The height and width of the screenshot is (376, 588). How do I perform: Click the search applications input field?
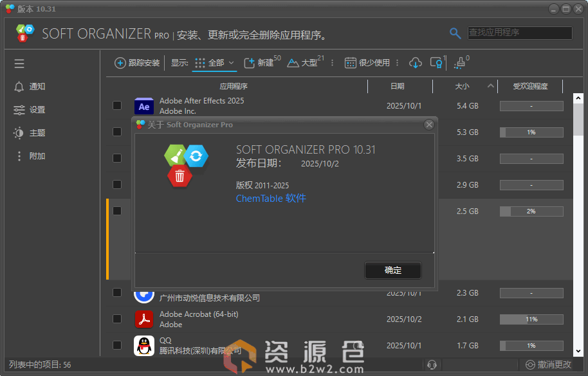[519, 33]
